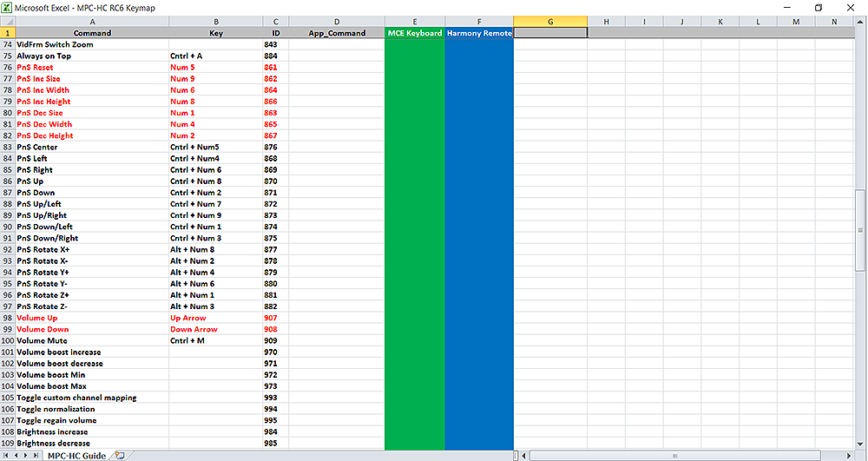Select column N header
The height and width of the screenshot is (461, 868).
coord(834,22)
